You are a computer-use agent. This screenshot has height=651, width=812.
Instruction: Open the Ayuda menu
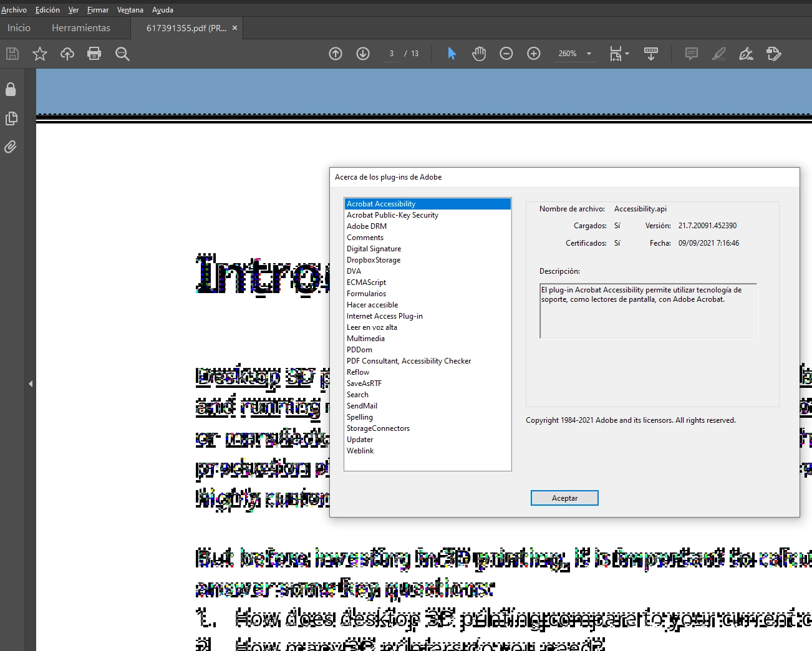[163, 10]
